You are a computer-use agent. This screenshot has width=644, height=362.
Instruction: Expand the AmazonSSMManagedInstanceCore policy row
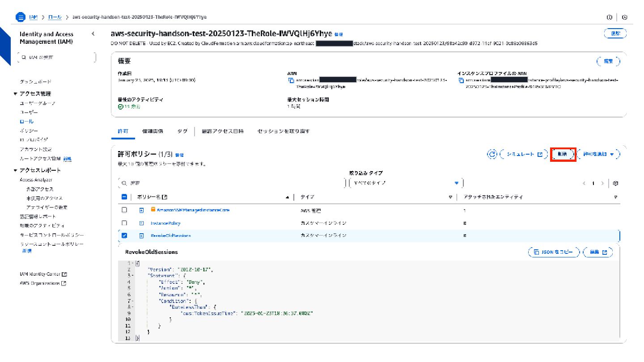click(141, 210)
